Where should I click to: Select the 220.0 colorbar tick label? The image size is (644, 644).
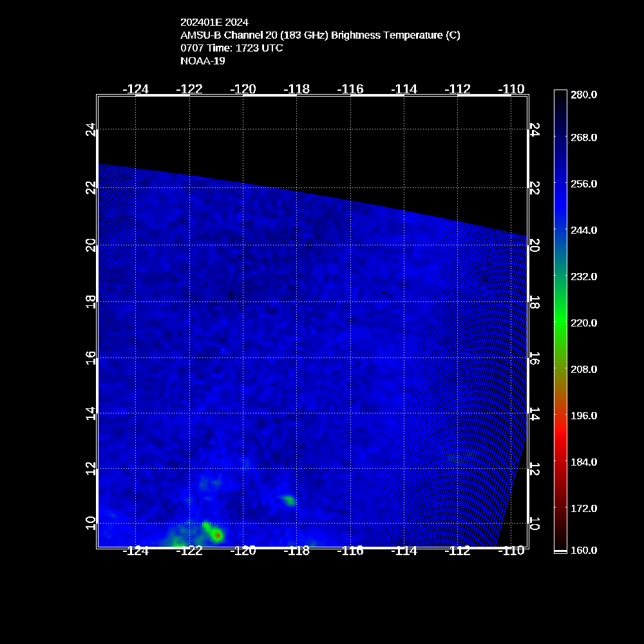tap(583, 323)
